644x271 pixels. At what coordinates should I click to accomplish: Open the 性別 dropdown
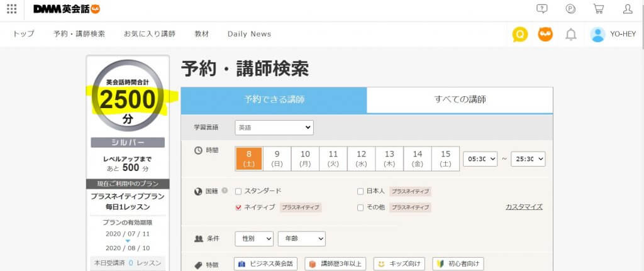(254, 239)
